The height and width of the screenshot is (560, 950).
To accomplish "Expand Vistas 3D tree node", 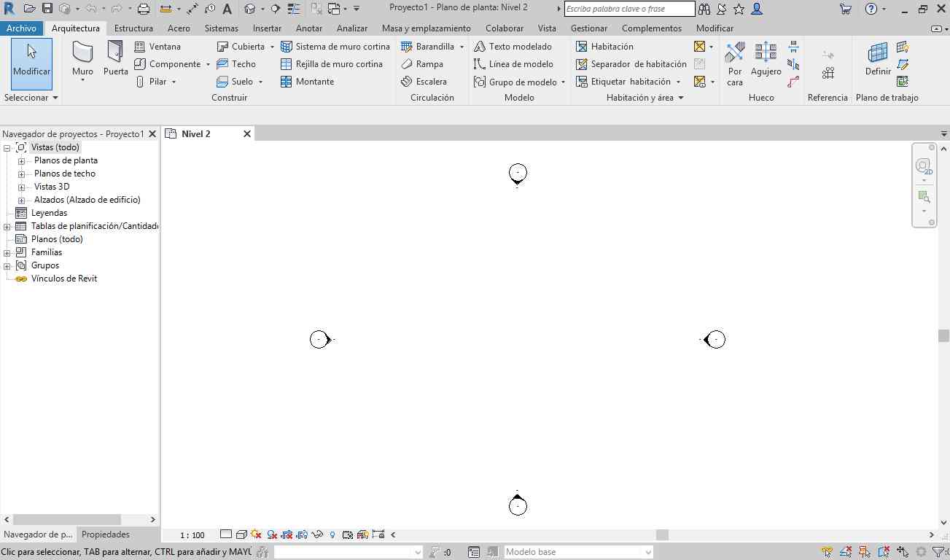I will tap(22, 187).
